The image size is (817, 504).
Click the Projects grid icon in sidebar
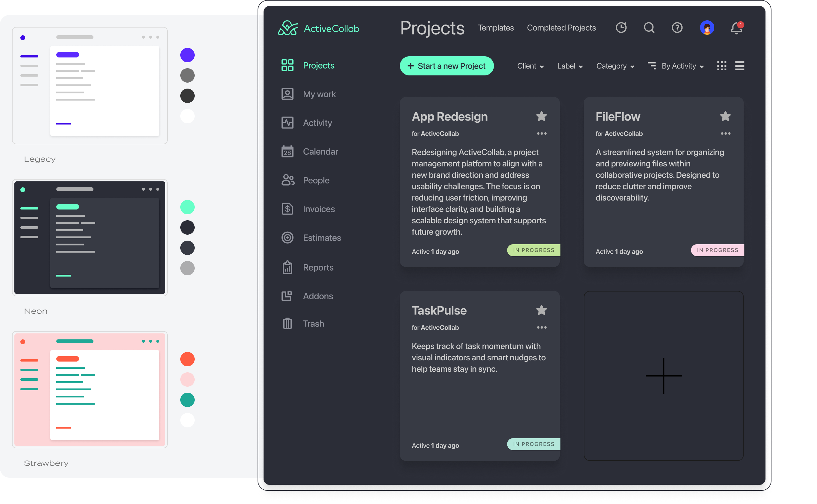[x=287, y=65]
